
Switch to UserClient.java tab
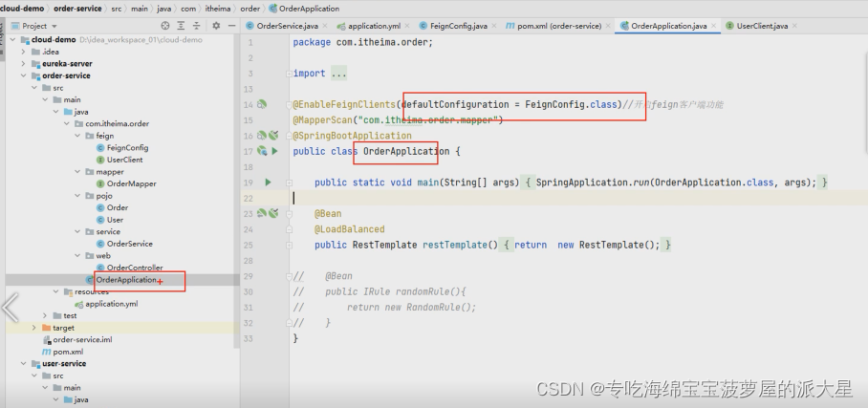pyautogui.click(x=762, y=26)
